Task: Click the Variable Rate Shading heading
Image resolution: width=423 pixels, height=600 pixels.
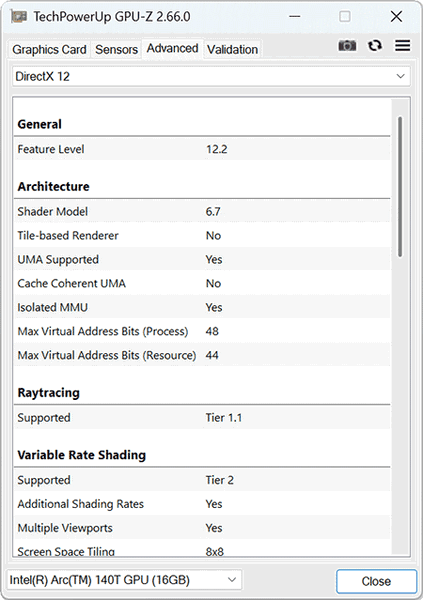Action: click(x=82, y=455)
